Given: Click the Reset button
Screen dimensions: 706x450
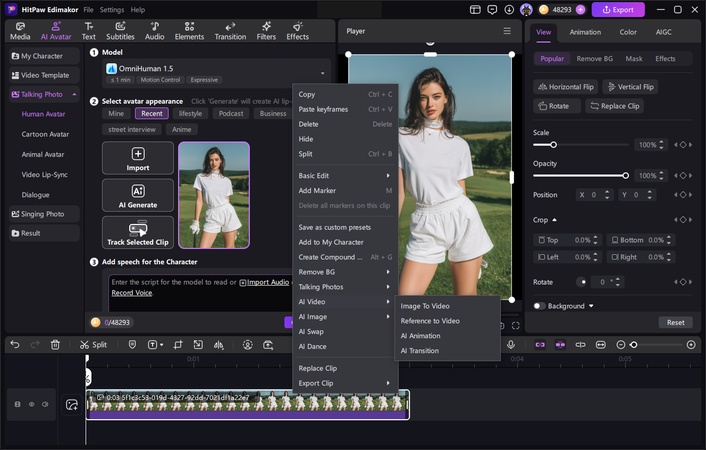Looking at the screenshot, I should [675, 323].
